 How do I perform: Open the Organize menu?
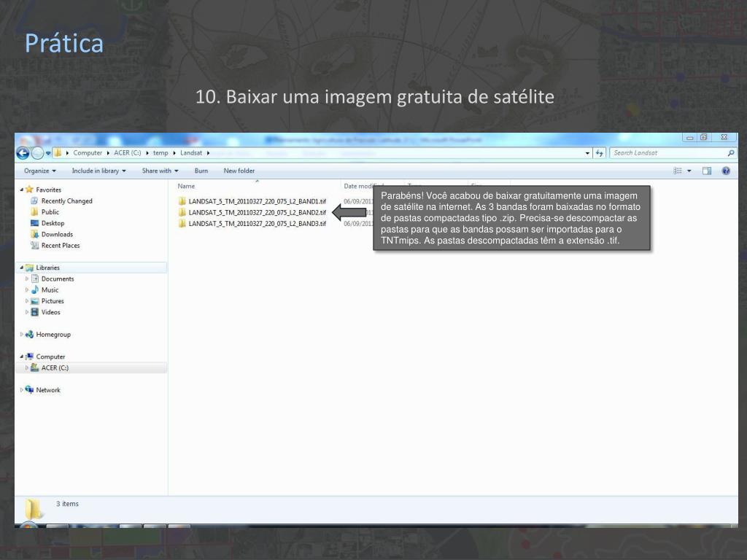click(40, 171)
